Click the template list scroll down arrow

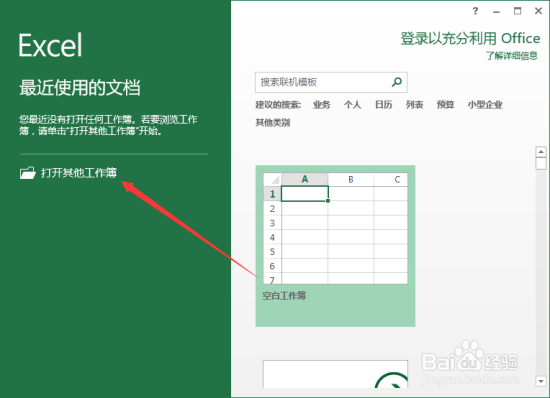pos(541,381)
